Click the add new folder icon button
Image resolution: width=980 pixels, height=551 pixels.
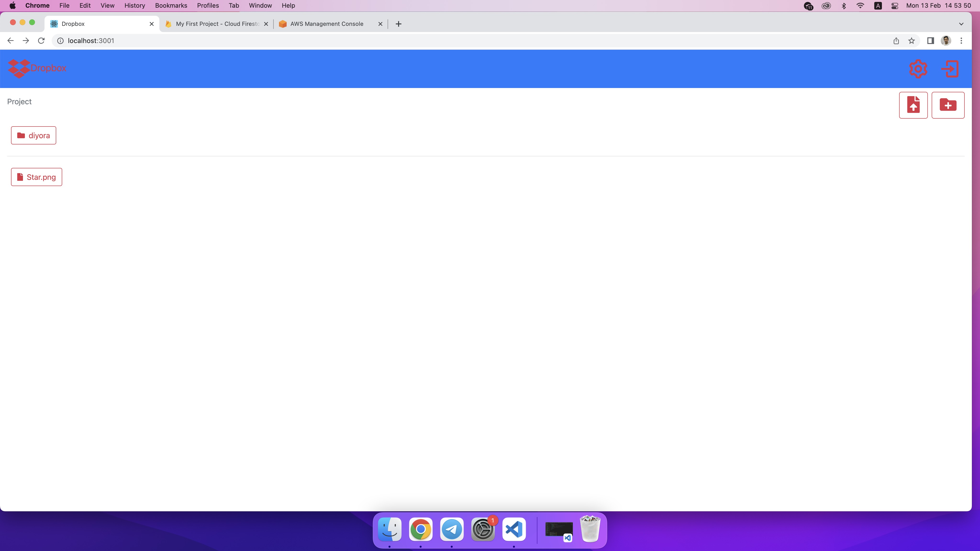tap(948, 105)
